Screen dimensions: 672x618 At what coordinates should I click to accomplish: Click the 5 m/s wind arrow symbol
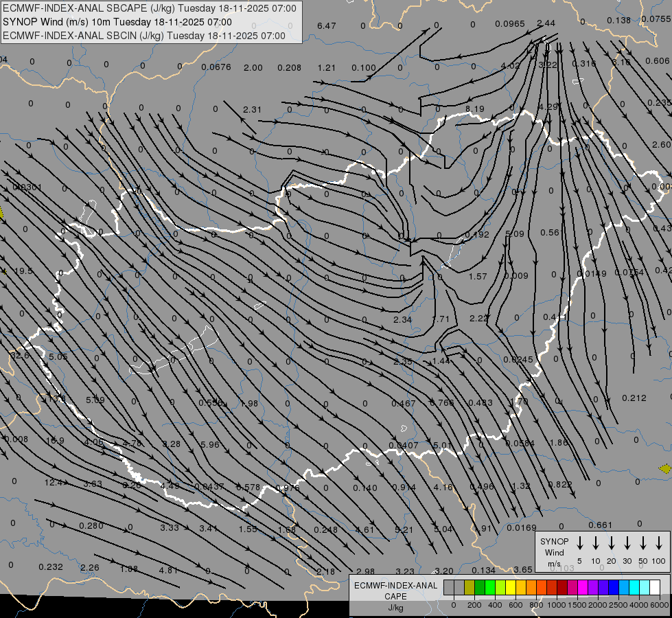579,543
